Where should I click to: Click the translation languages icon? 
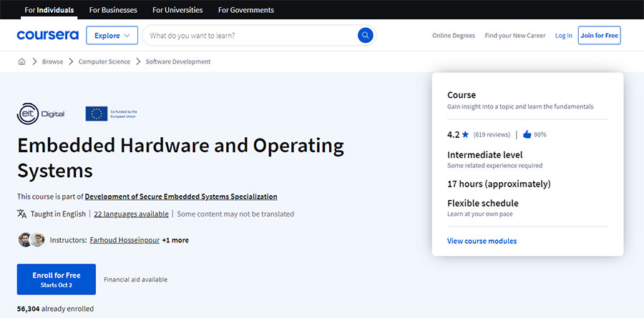[x=21, y=214]
